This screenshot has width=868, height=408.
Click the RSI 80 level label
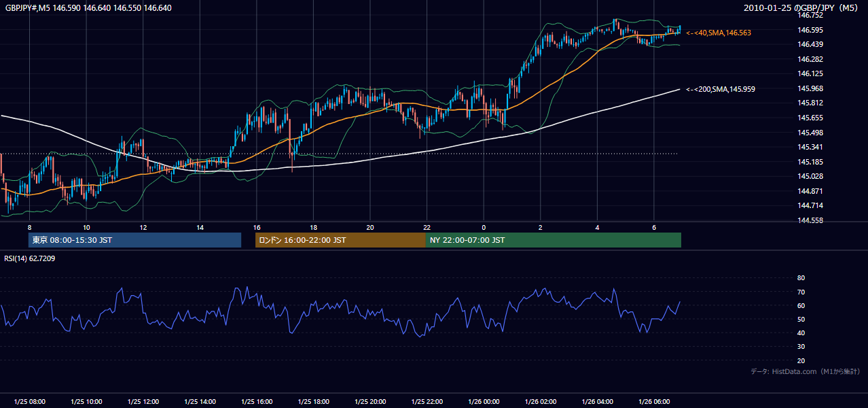click(801, 278)
